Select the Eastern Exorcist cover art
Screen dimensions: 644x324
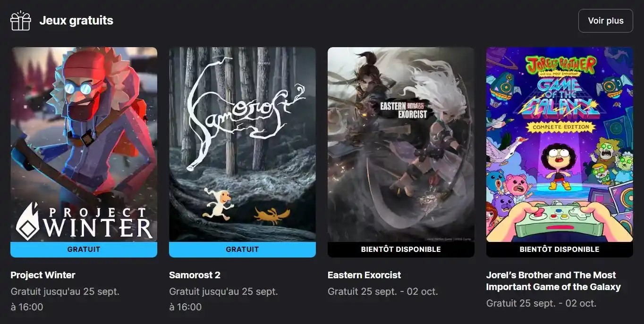(401, 144)
